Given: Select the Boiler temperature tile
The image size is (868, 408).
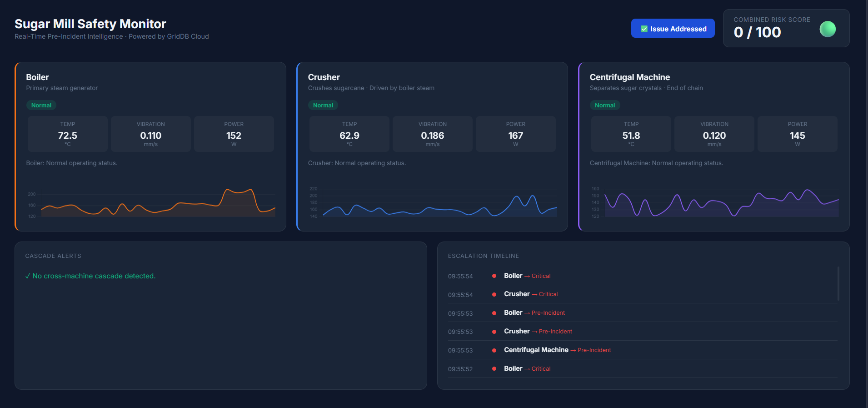Looking at the screenshot, I should point(68,134).
